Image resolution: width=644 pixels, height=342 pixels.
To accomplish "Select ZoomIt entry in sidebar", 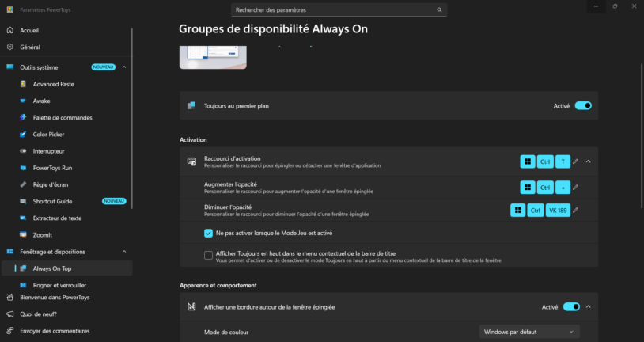I will click(x=67, y=234).
